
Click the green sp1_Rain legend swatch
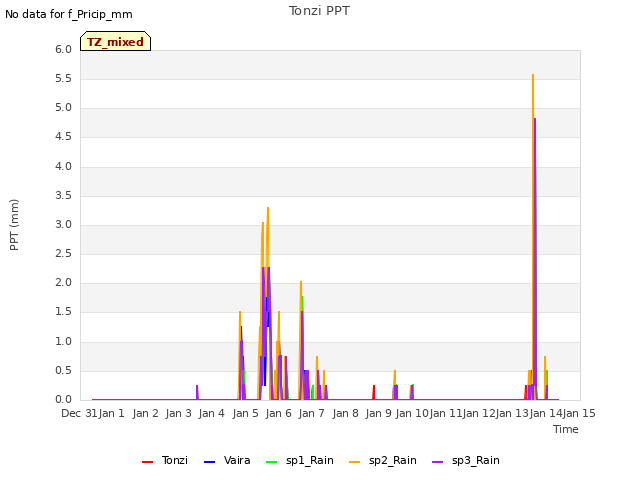271,462
